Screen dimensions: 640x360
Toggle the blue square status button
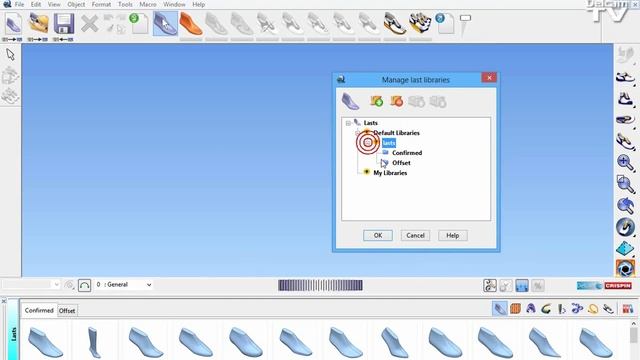522,285
